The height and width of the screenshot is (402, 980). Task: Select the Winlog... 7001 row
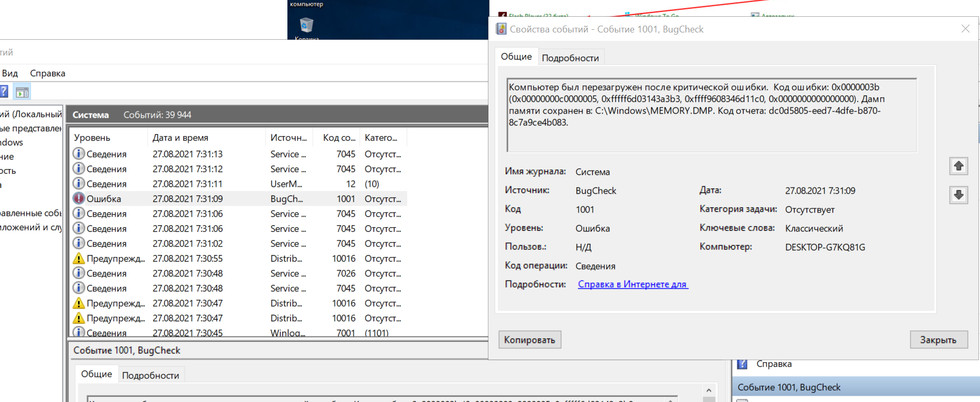(x=239, y=332)
